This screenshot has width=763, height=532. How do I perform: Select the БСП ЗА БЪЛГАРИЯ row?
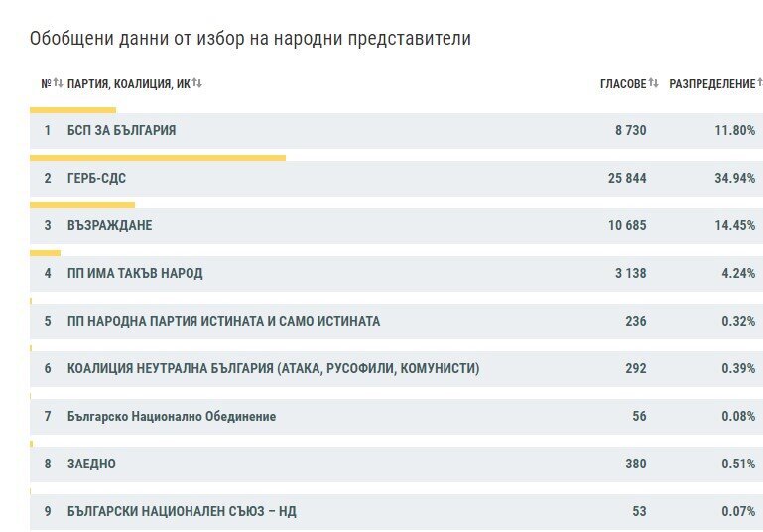pyautogui.click(x=396, y=130)
